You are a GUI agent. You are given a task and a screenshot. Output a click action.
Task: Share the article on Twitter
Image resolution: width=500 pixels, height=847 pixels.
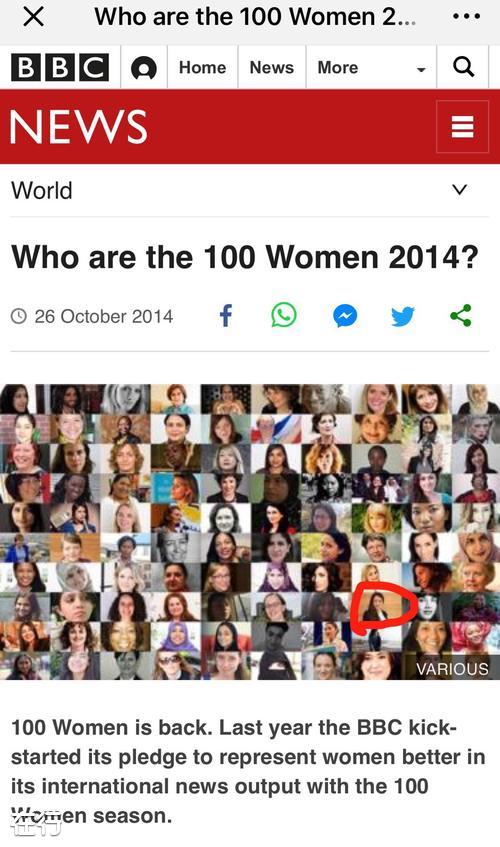[403, 316]
